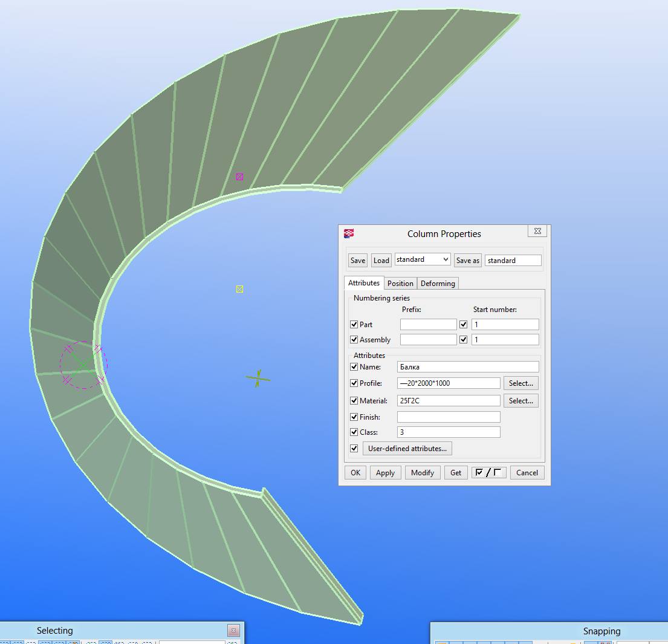This screenshot has height=644, width=668.
Task: Focus the Save as name input field
Action: click(513, 260)
